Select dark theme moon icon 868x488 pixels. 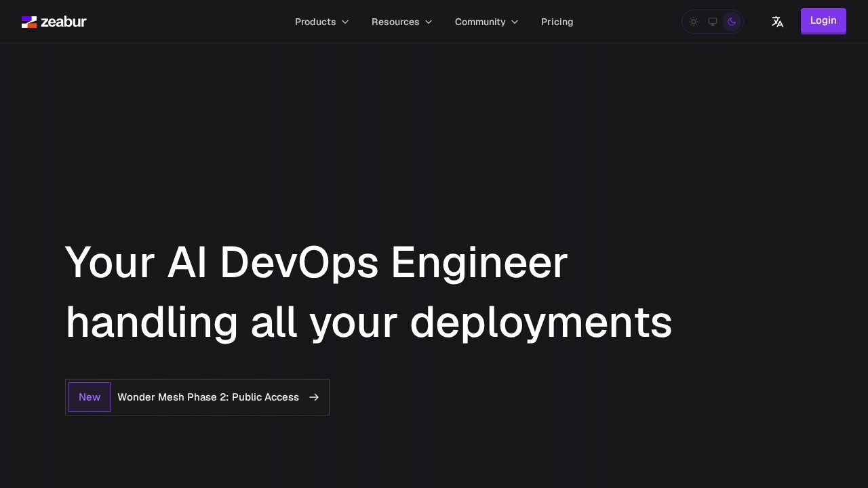[732, 22]
